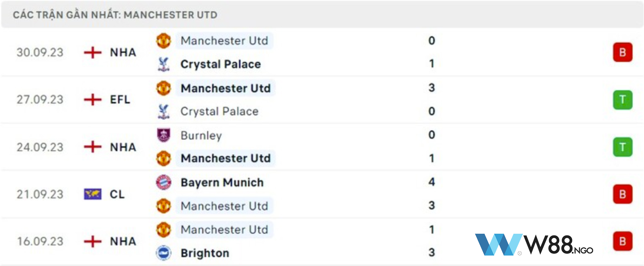Click green T badge for Burnley match
This screenshot has width=644, height=266.
(x=622, y=147)
